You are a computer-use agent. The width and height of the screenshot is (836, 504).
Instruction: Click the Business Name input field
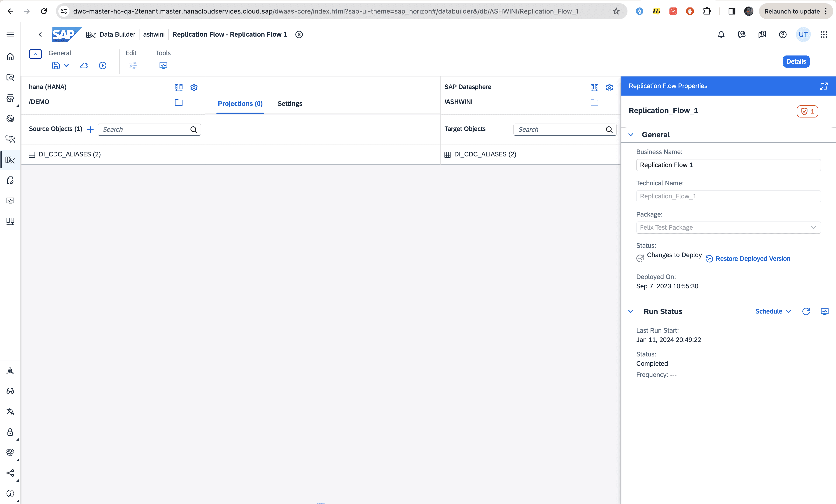click(x=728, y=165)
